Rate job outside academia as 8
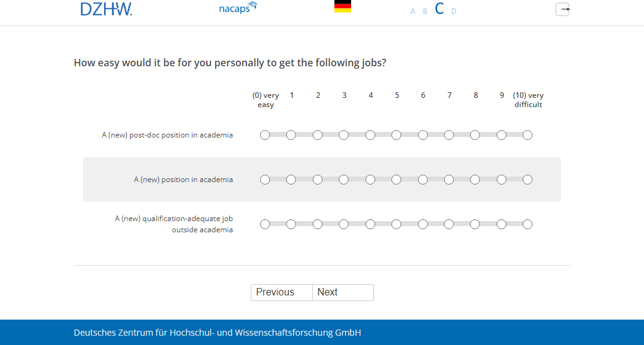 coord(475,224)
